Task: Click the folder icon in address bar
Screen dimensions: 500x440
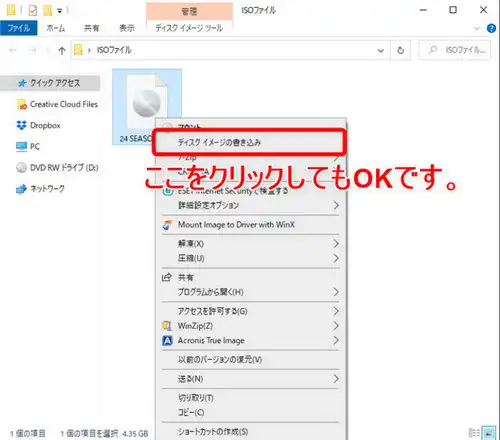Action: [x=78, y=50]
